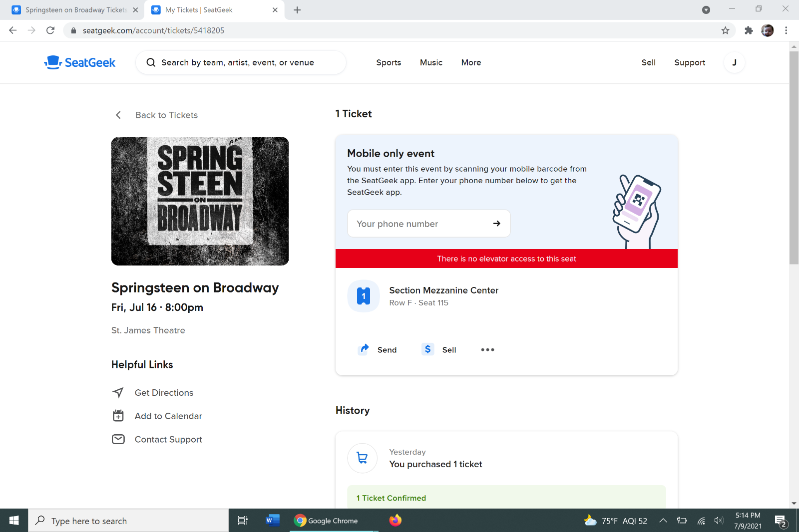Click the back chevron icon
The height and width of the screenshot is (532, 799).
(118, 115)
